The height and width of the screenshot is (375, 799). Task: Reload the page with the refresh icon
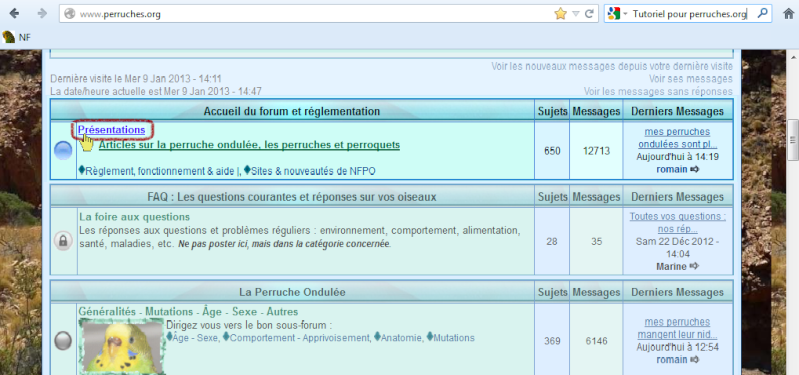coord(589,14)
